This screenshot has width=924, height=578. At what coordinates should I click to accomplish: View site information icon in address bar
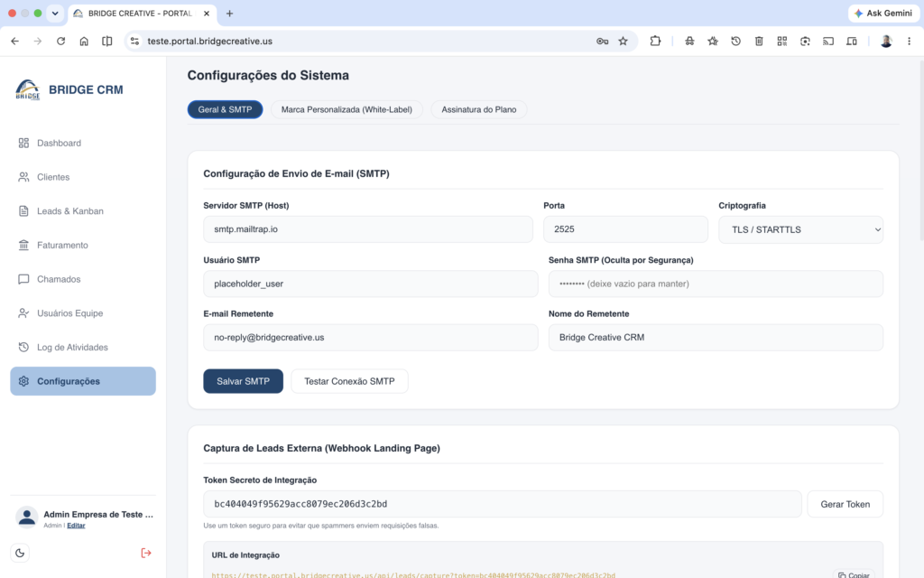135,42
